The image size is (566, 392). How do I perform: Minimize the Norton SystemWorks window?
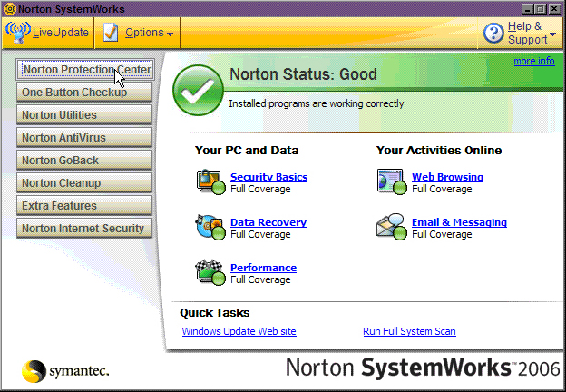[x=528, y=9]
